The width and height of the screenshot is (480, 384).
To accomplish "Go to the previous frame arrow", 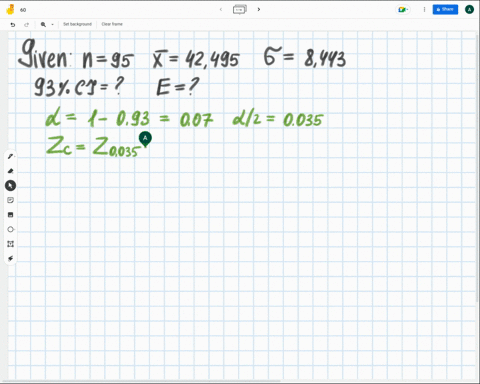I will 221,9.
